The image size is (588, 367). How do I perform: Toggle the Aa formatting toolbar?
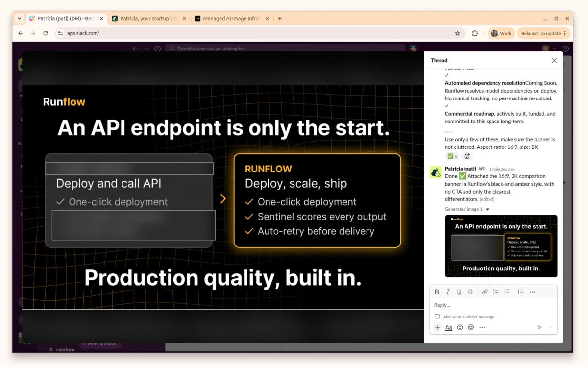(448, 327)
